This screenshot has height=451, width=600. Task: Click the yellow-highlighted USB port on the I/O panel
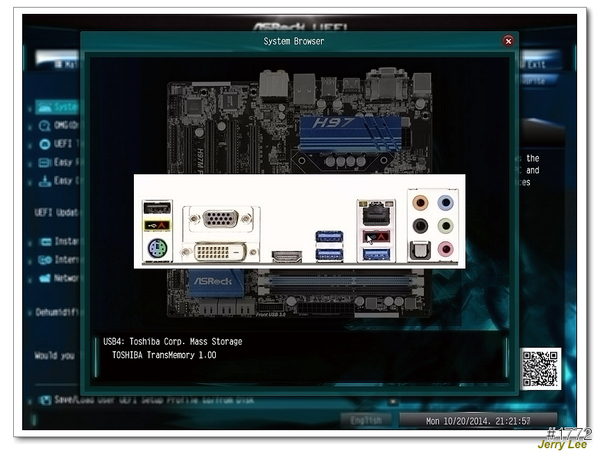(x=157, y=225)
